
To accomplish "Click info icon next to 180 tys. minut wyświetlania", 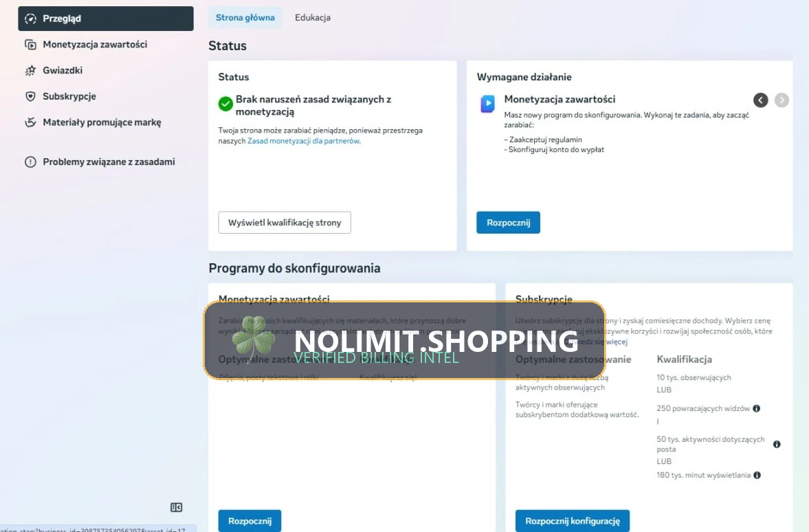I will (x=757, y=475).
